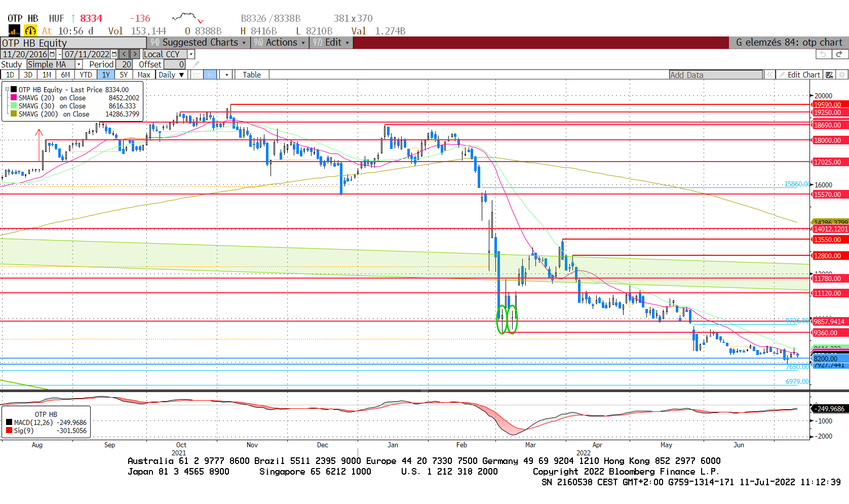Click the 13550.00 price level label
The width and height of the screenshot is (849, 504).
830,240
